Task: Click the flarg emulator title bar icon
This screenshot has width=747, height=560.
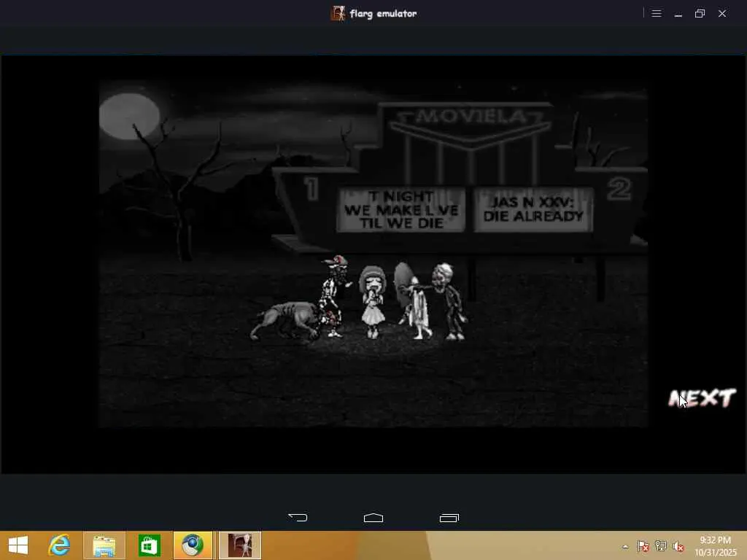Action: [338, 13]
